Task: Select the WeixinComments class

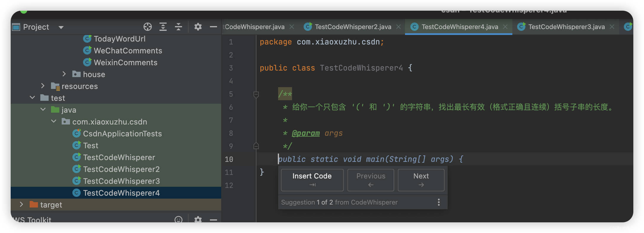Action: coord(125,63)
